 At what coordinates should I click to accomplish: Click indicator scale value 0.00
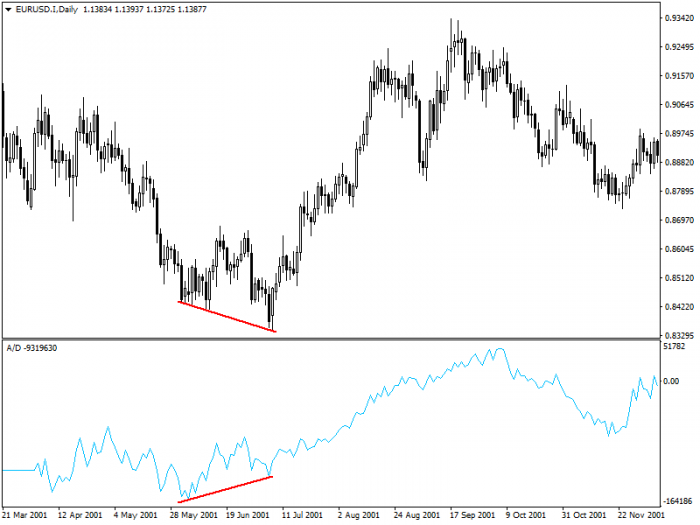point(671,381)
